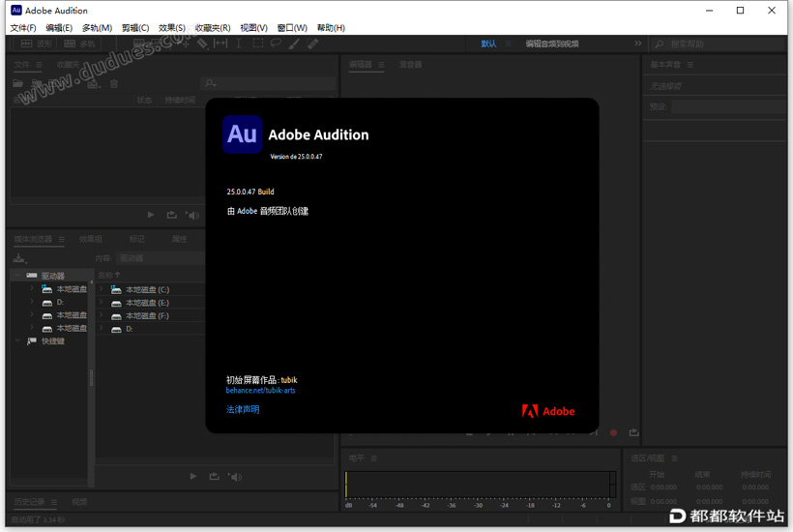Select the Razor tool in the toolbar
This screenshot has width=793, height=532.
[x=202, y=44]
